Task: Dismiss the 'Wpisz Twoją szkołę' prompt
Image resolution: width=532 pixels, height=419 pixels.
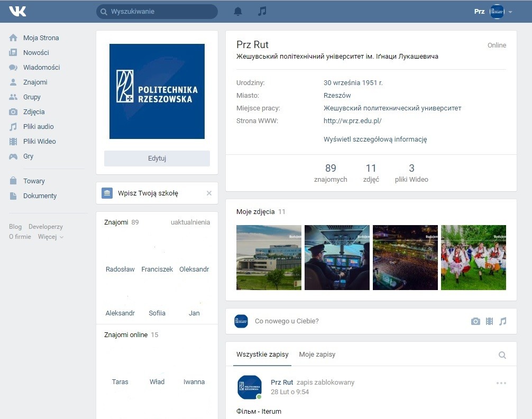Action: (x=209, y=193)
